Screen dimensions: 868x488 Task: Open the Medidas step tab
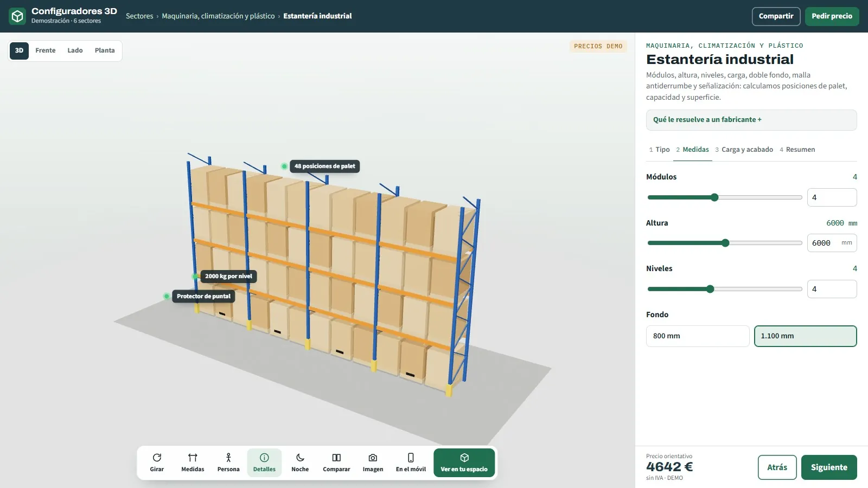692,150
